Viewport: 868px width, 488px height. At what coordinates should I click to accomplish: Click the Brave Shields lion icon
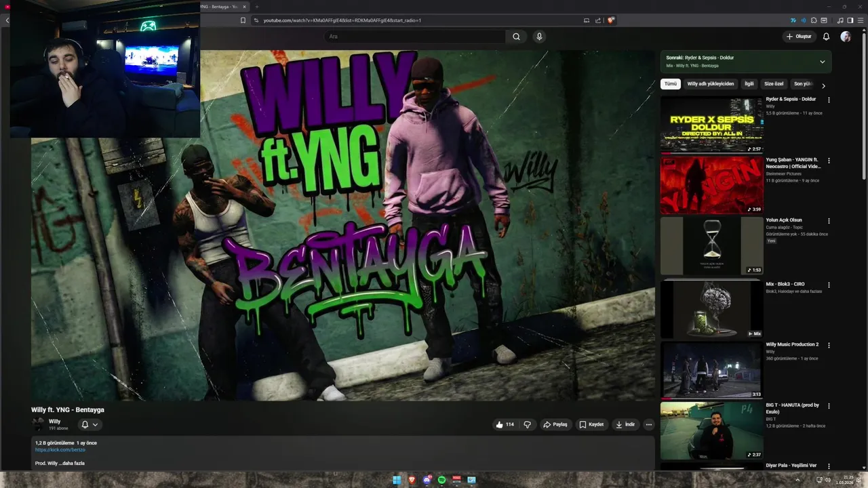click(x=610, y=20)
